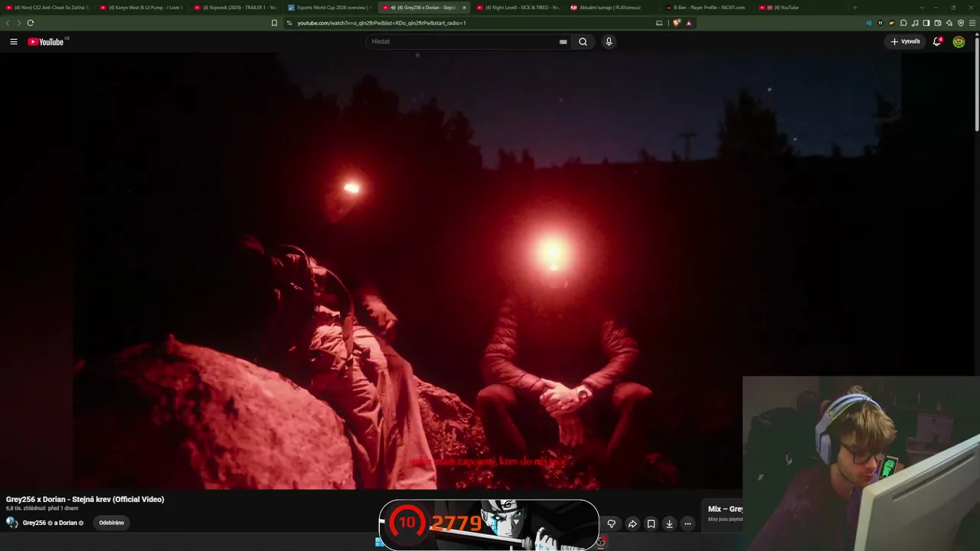Open the on-screen keyboard in the search box
This screenshot has width=980, height=551.
click(563, 41)
